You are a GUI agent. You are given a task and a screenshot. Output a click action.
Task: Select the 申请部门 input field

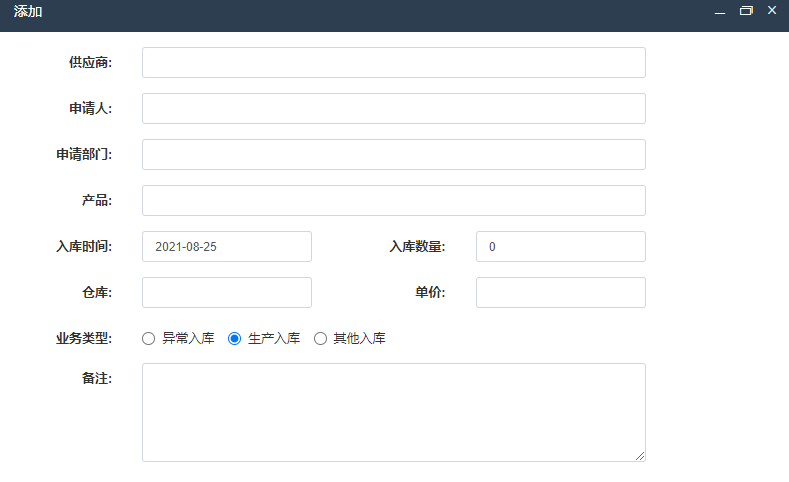pyautogui.click(x=393, y=154)
